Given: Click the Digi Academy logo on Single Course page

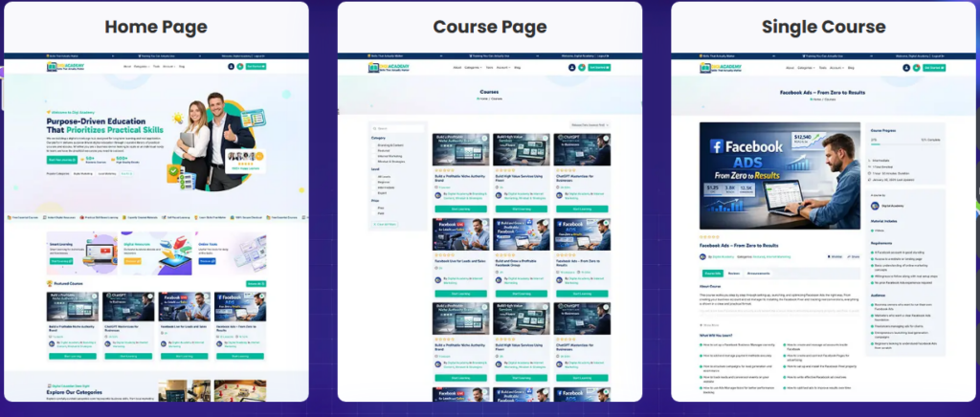Looking at the screenshot, I should tap(723, 68).
